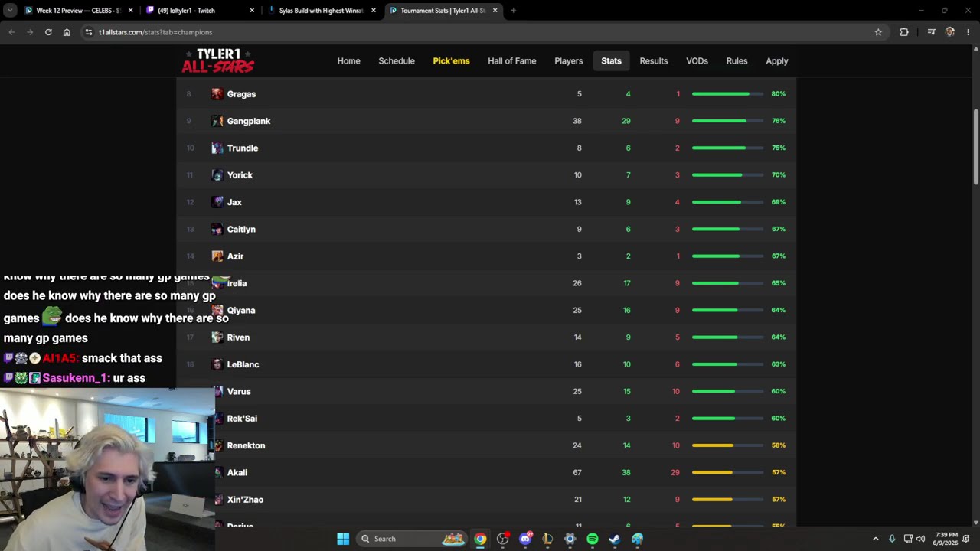Click the Yorick champion icon
The image size is (980, 551).
pyautogui.click(x=217, y=175)
